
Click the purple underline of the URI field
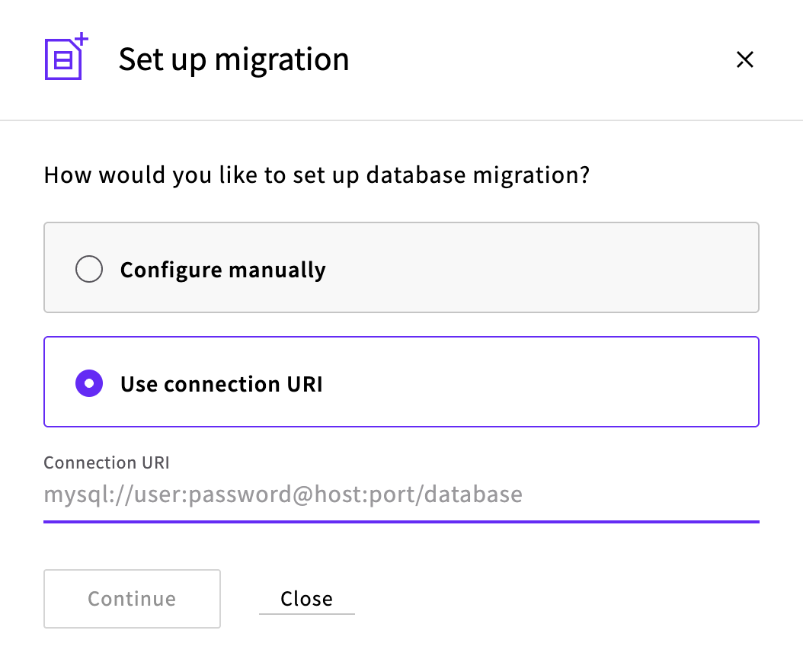click(401, 522)
